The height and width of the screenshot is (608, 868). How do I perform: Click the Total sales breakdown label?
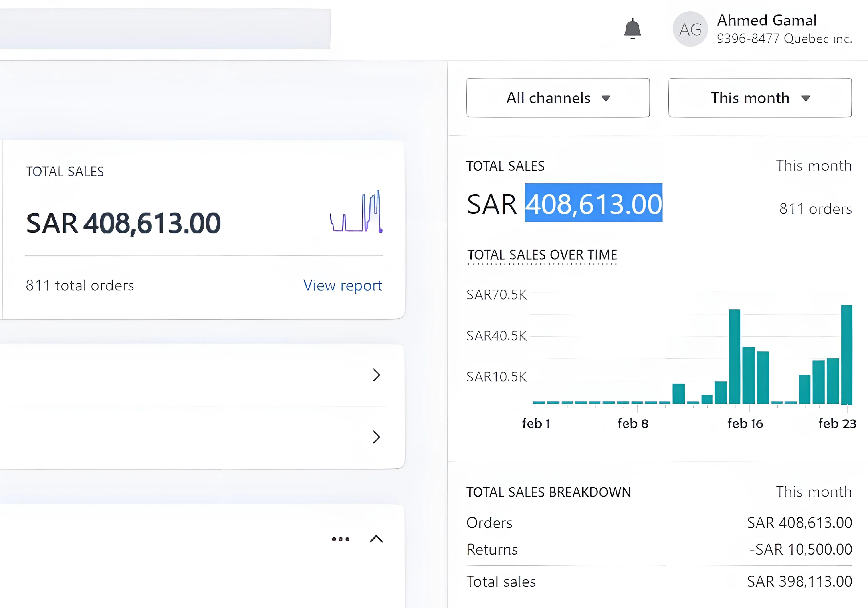(501, 582)
